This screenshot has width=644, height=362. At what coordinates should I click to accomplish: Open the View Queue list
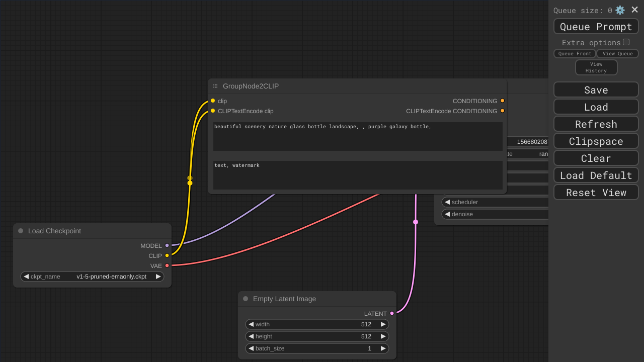[617, 54]
